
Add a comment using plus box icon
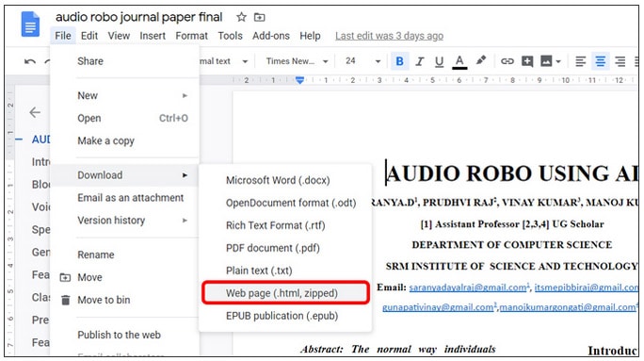coord(527,61)
